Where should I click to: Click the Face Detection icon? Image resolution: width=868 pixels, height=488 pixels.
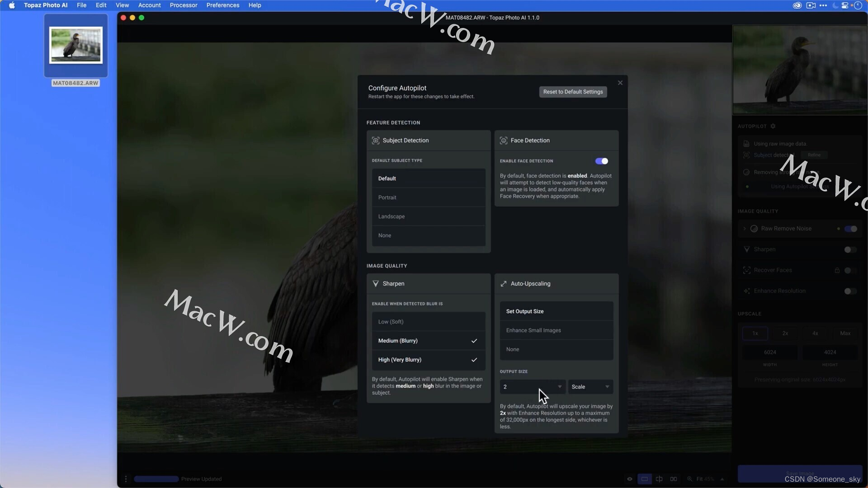504,141
